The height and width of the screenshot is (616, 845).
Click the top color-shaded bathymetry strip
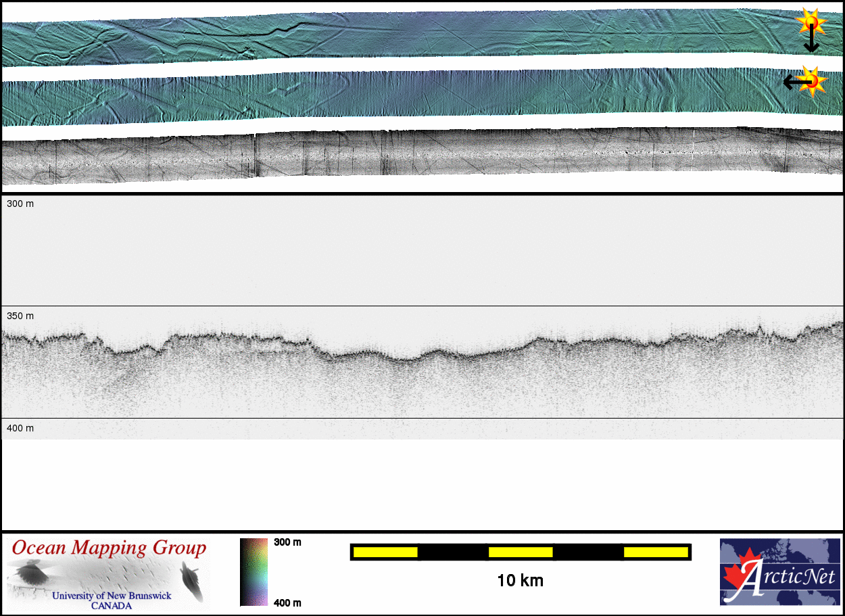406,34
